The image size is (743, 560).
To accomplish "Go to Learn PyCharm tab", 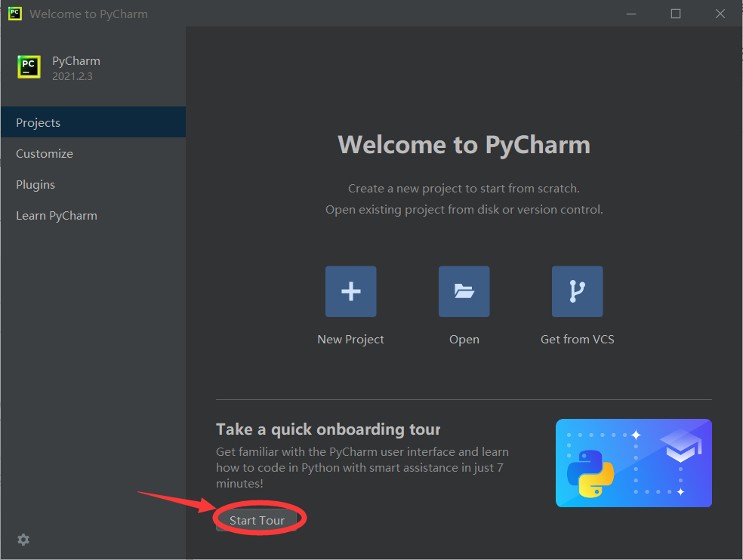I will coord(94,216).
